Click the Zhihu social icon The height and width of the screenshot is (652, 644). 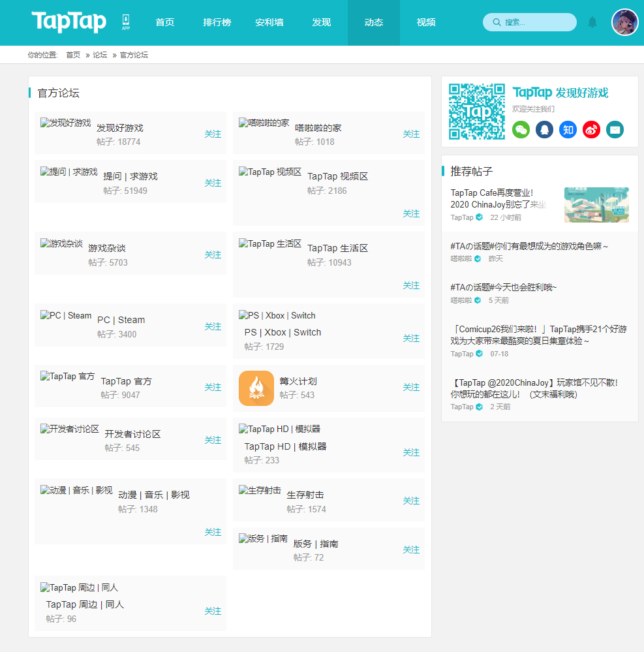pyautogui.click(x=568, y=130)
